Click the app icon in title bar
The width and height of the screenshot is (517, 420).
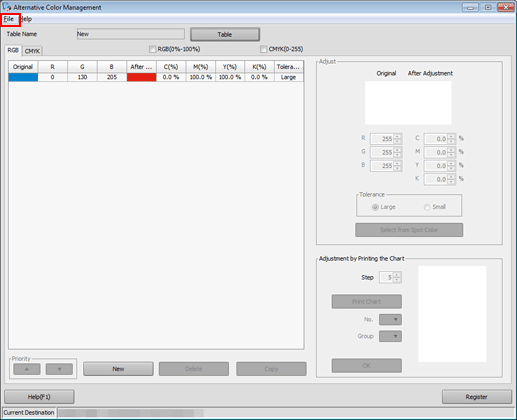[7, 7]
